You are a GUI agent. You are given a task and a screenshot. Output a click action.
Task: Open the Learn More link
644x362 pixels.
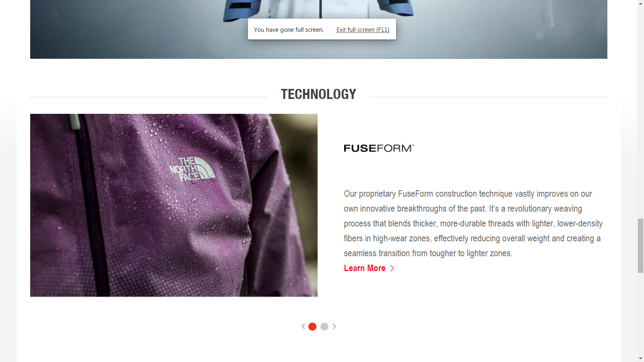point(365,268)
